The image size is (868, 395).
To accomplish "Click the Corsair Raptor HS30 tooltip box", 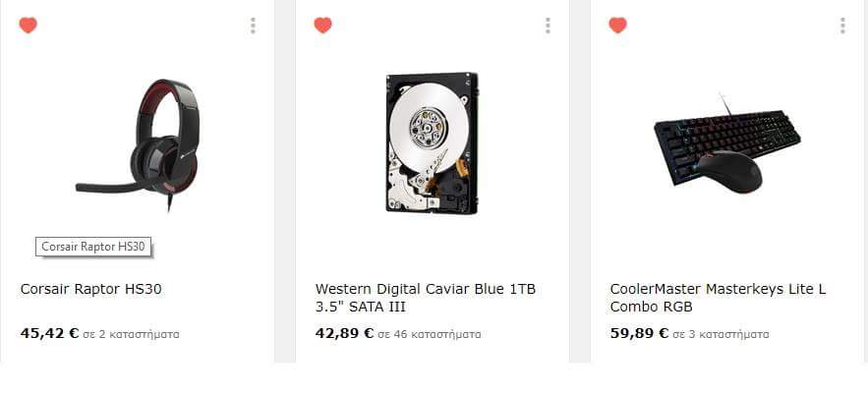I will point(93,247).
